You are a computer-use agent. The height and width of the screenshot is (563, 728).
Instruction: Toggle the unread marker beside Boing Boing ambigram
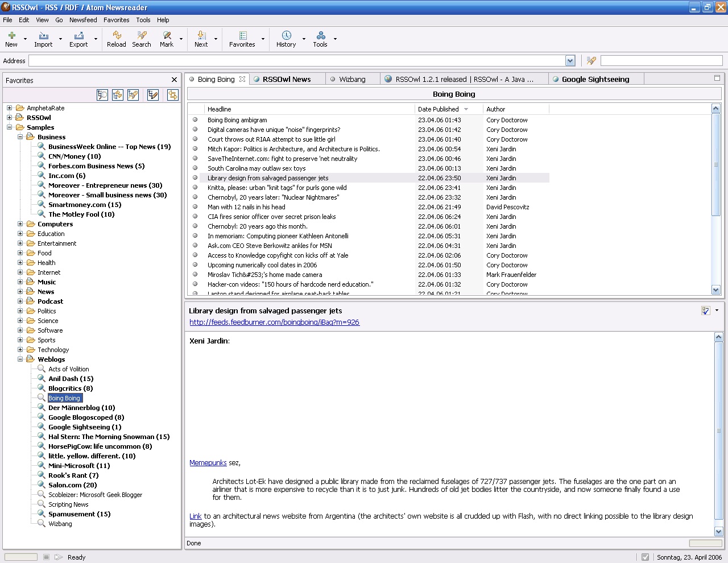pos(195,120)
